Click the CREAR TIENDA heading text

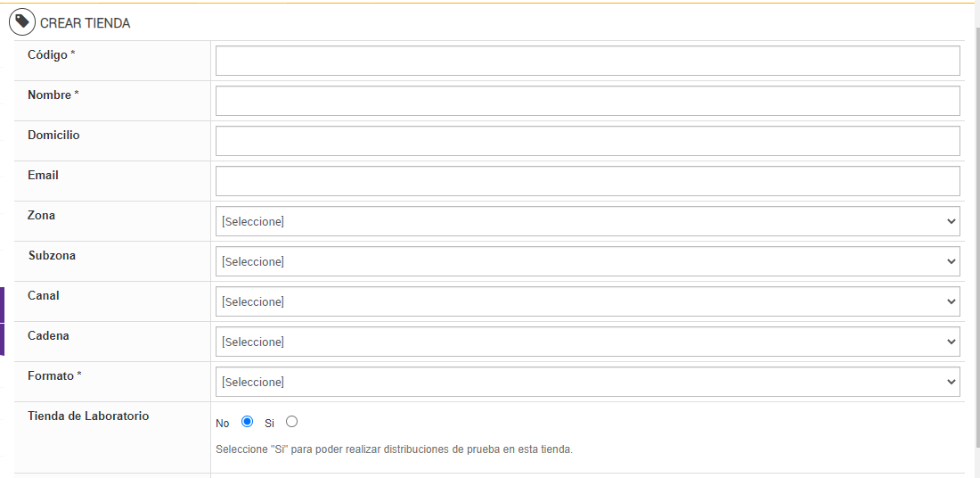(x=85, y=23)
